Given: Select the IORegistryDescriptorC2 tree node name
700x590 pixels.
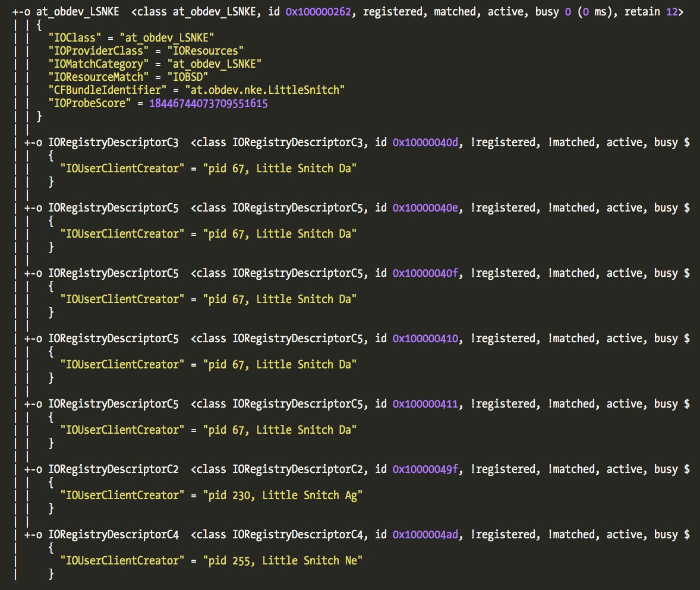Looking at the screenshot, I should pyautogui.click(x=113, y=469).
